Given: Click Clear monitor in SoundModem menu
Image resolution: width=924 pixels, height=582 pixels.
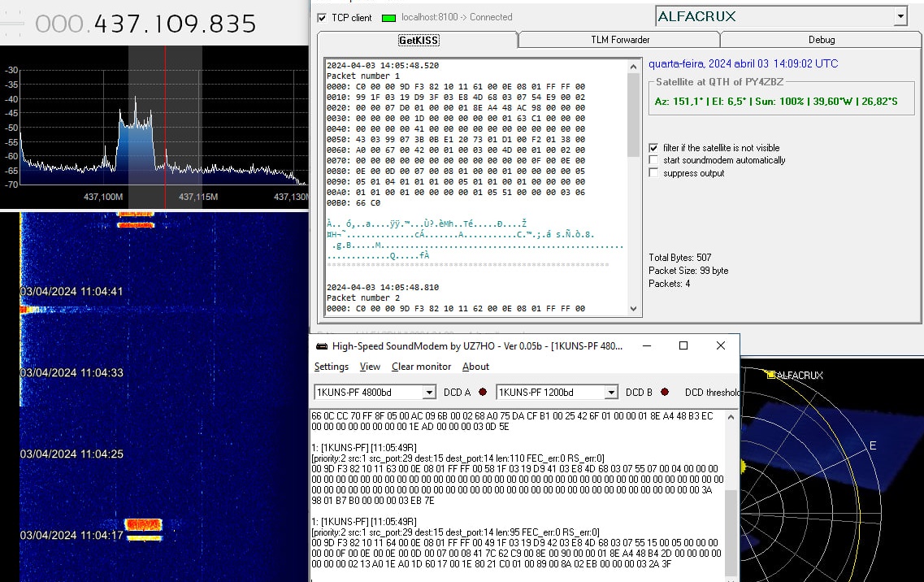Looking at the screenshot, I should tap(421, 367).
